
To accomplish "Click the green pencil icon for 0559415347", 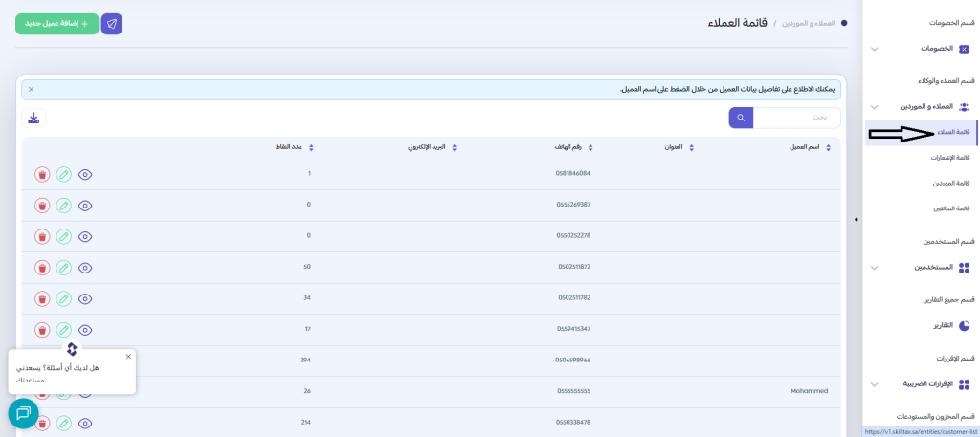I will pos(63,330).
